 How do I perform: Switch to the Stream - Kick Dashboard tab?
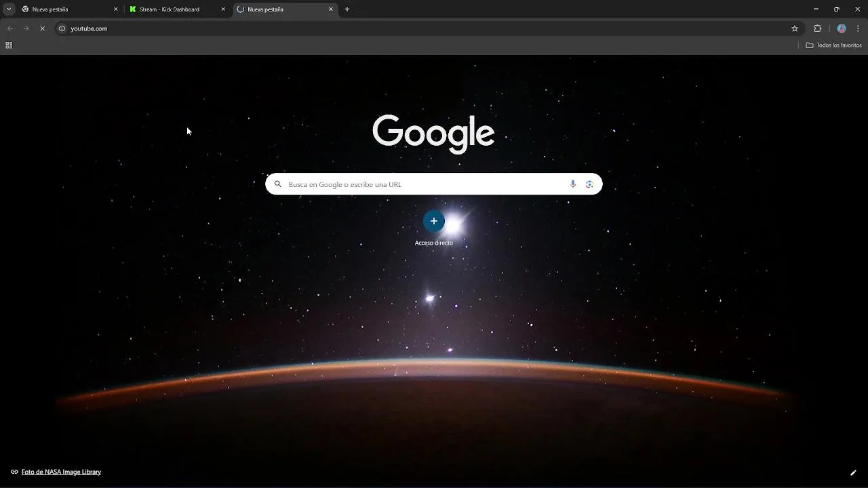(x=176, y=9)
